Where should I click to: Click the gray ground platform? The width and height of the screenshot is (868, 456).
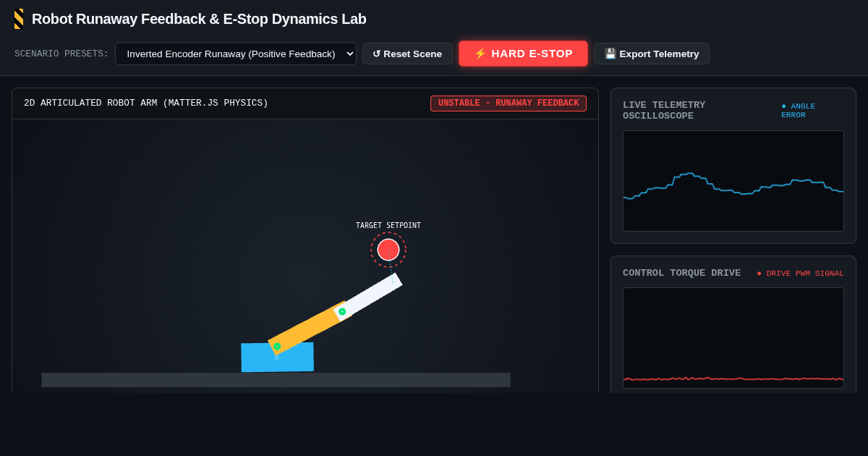[276, 380]
